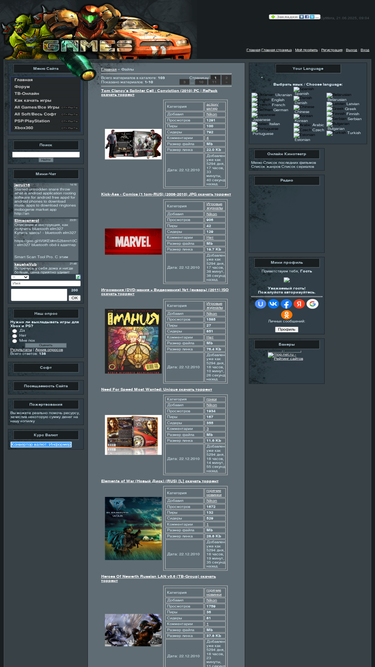Image resolution: width=375 pixels, height=667 pixels.
Task: Sign in with the Facebook icon
Action: click(286, 304)
